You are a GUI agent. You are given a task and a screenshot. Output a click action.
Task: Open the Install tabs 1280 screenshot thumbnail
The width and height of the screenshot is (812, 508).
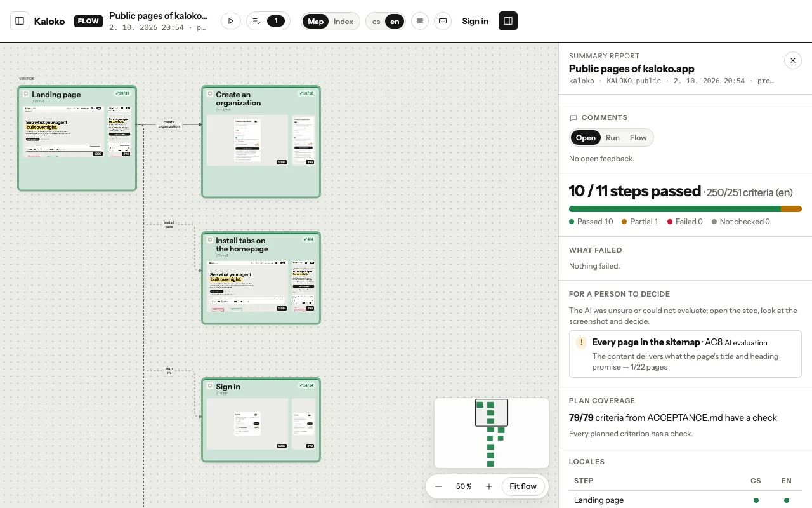tap(248, 286)
